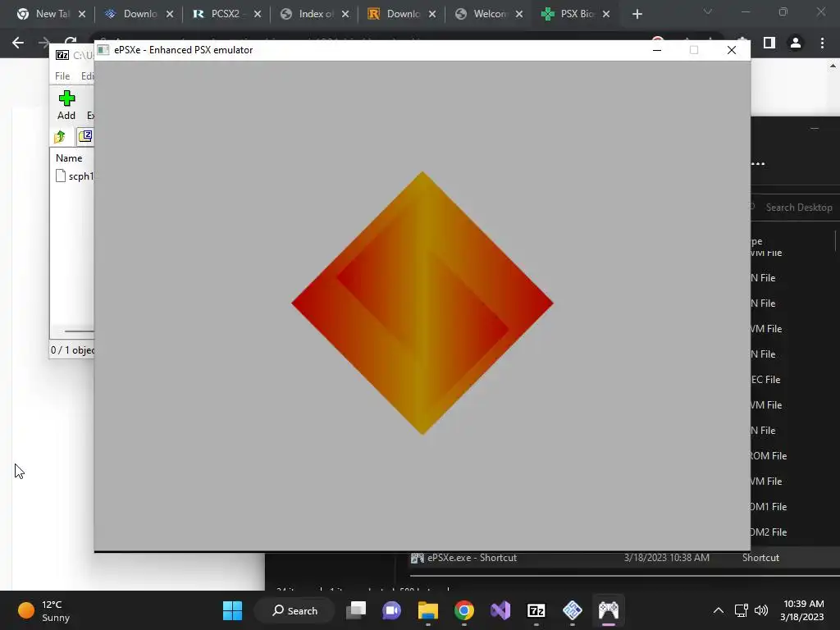The height and width of the screenshot is (630, 840).
Task: Open the Chrome profile icon
Action: click(x=796, y=43)
